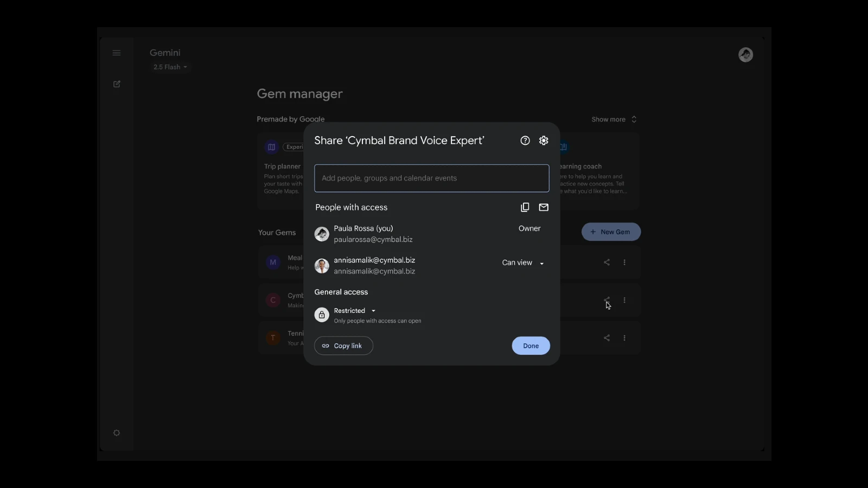Expand Show more premade gems
Viewport: 868px width, 488px height.
click(614, 119)
